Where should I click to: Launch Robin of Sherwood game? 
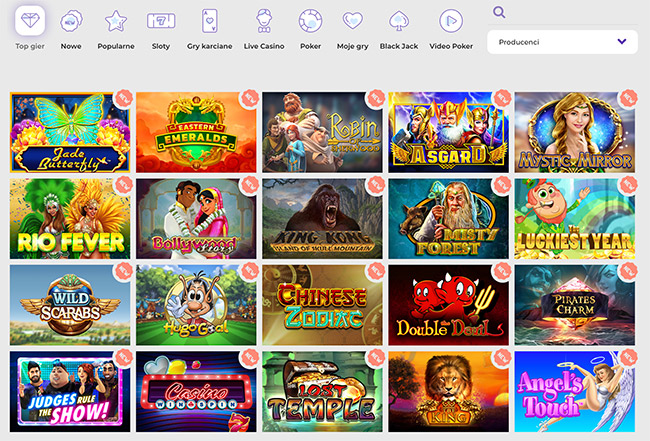[x=322, y=132]
